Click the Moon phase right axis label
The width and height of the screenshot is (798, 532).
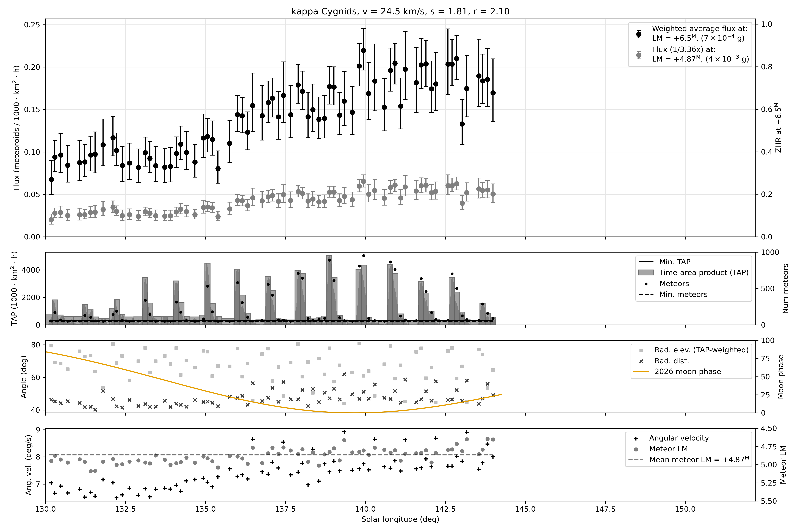(x=781, y=377)
